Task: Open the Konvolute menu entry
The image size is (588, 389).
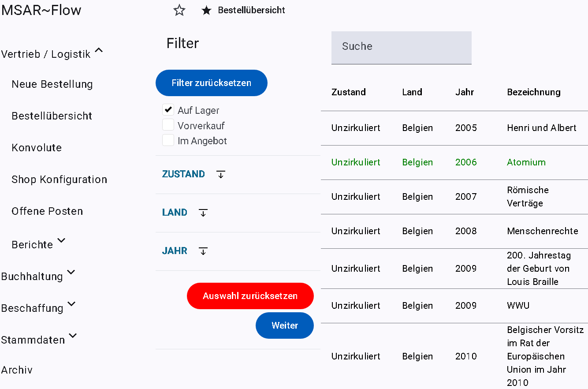Action: click(37, 148)
